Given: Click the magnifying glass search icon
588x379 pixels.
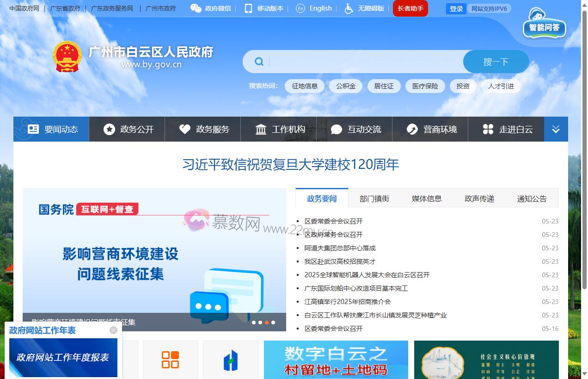Looking at the screenshot, I should pos(259,61).
